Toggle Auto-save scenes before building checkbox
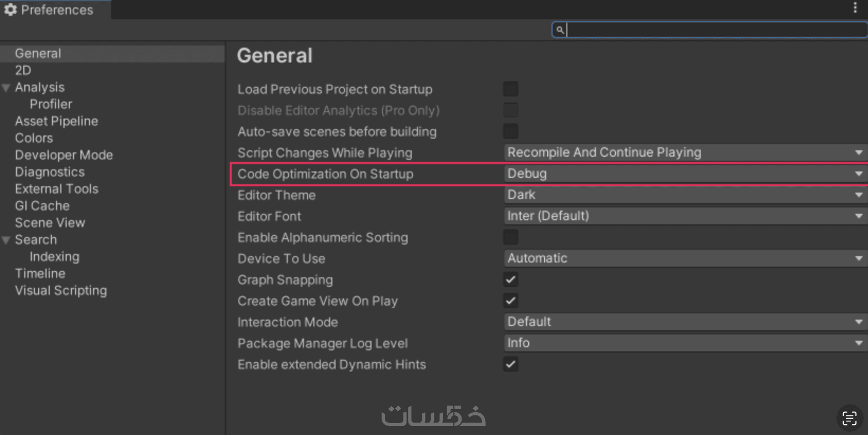The image size is (868, 435). pos(511,131)
